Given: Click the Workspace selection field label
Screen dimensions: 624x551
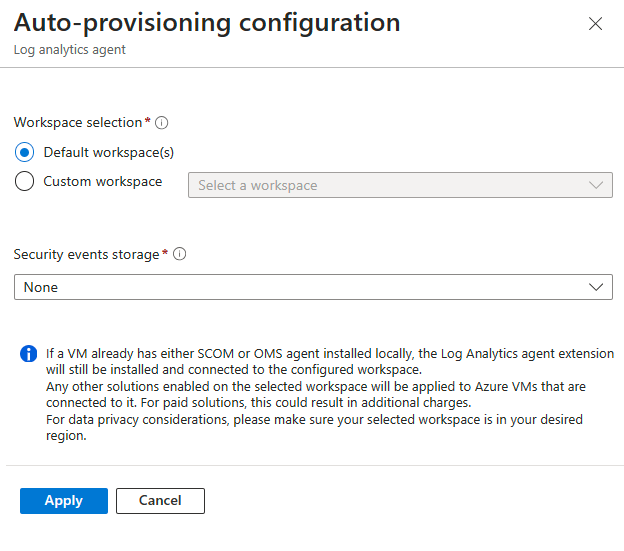Looking at the screenshot, I should tap(78, 123).
